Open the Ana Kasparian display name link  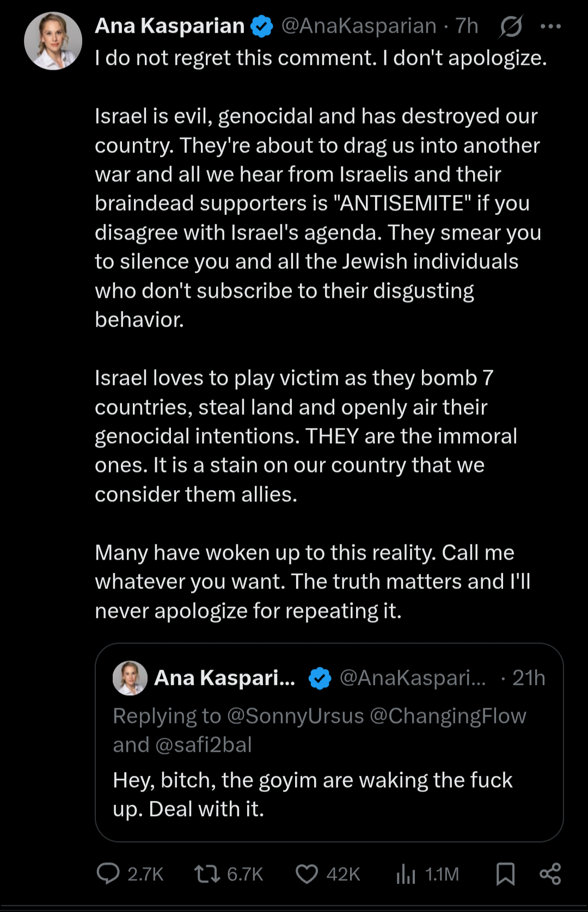pos(169,26)
